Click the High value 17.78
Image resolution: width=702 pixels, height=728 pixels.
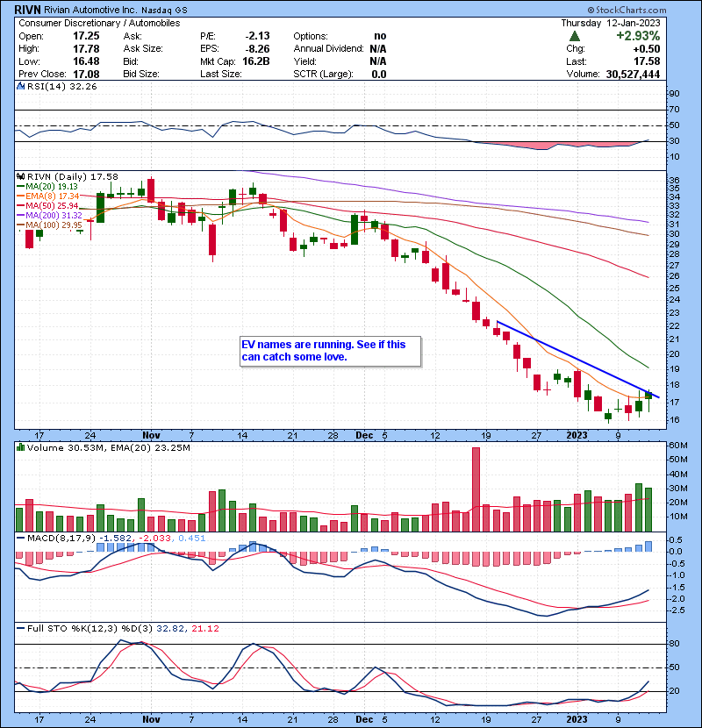point(86,49)
